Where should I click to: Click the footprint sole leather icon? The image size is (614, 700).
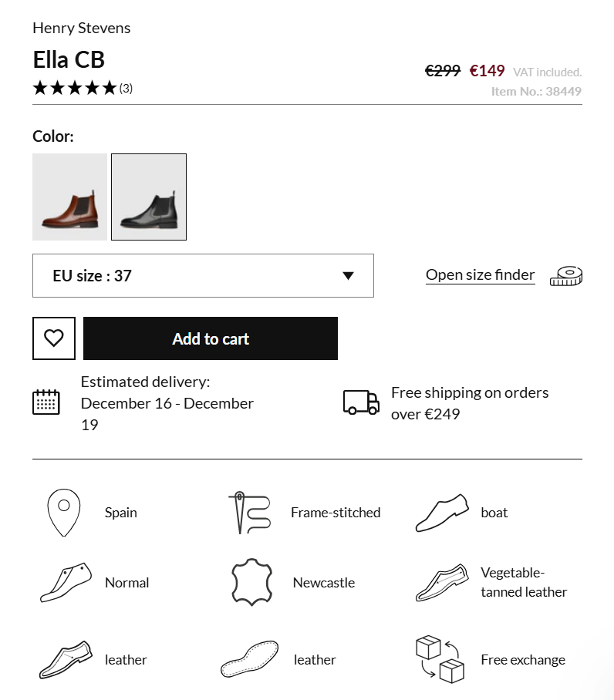click(248, 660)
